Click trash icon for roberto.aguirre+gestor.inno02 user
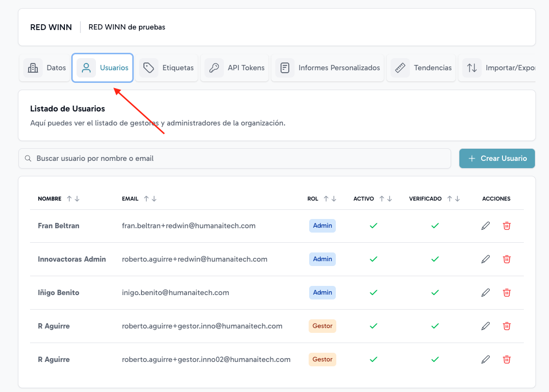This screenshot has width=549, height=392. [x=507, y=360]
